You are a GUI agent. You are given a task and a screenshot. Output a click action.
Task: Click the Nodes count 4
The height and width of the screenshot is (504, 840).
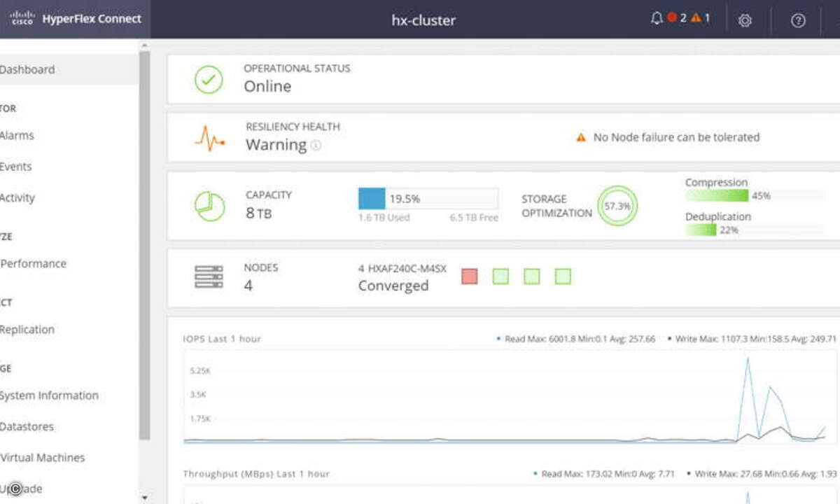tap(248, 286)
